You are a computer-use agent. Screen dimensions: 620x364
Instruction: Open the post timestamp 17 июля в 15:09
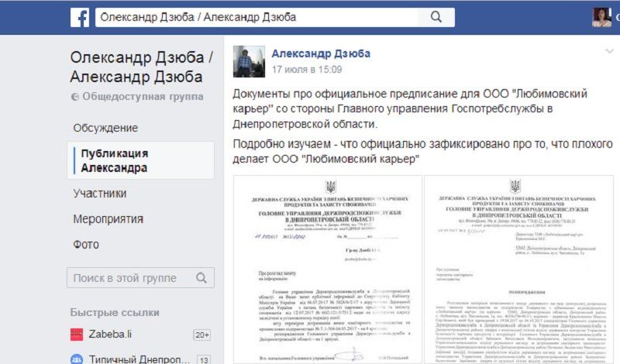click(x=307, y=70)
